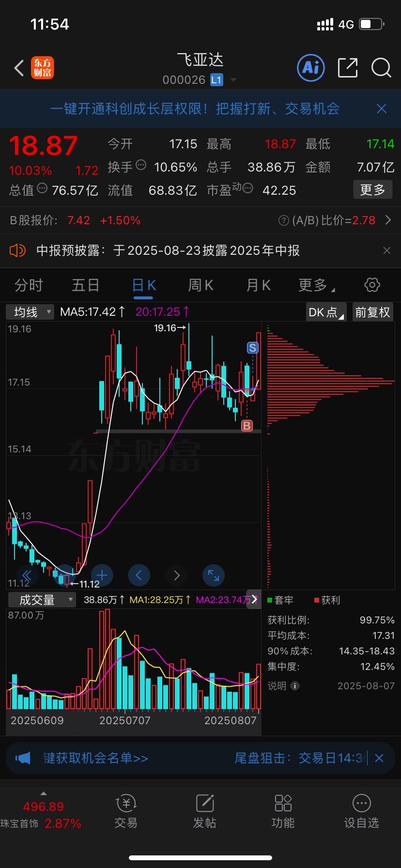Screen dimensions: 401x868
Task: Close the 科创成长层 promo banner
Action: coord(382,108)
